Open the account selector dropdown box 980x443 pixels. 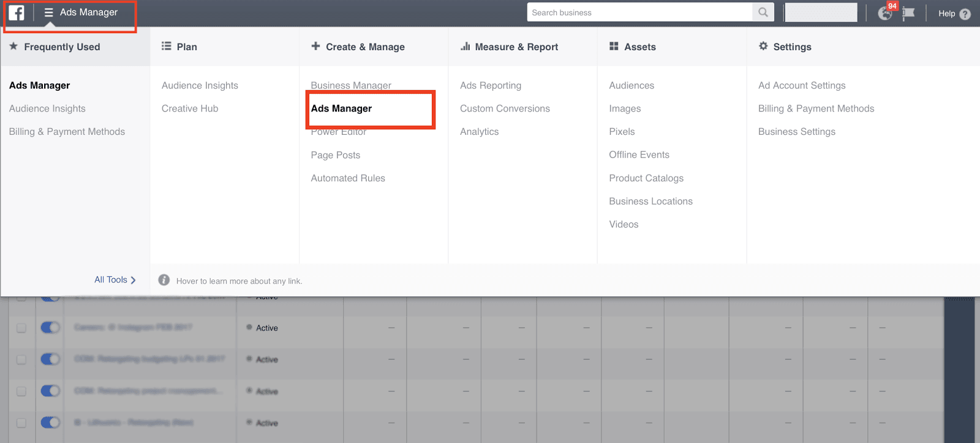821,12
